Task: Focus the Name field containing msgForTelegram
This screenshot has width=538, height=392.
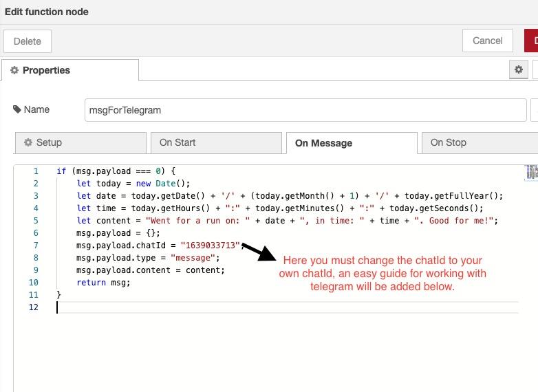Action: (x=305, y=109)
